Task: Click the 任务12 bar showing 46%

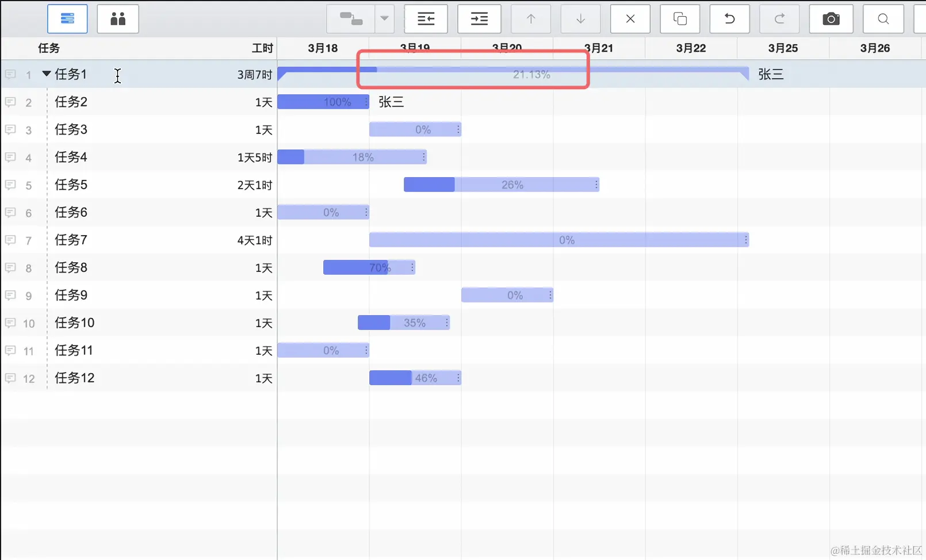Action: (x=415, y=378)
